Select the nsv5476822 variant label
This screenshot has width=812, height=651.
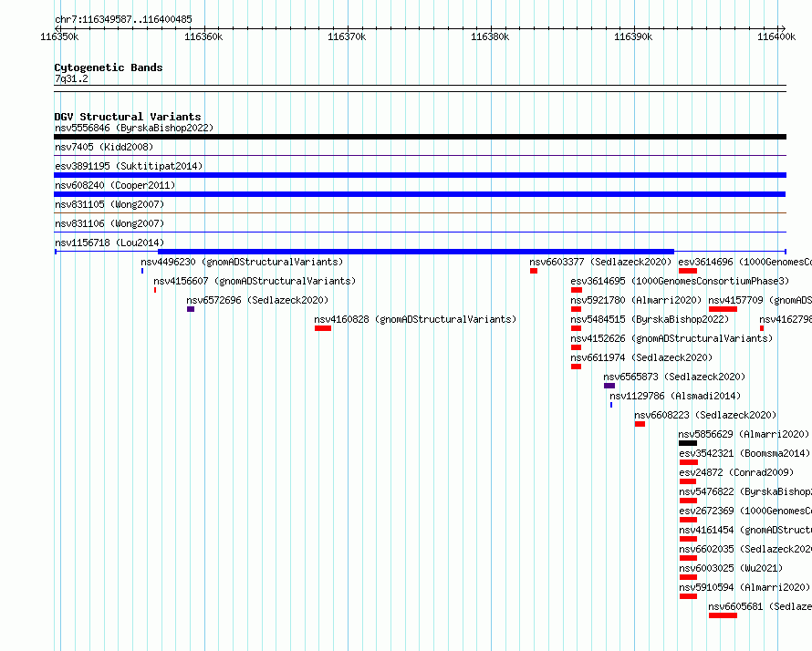745,491
